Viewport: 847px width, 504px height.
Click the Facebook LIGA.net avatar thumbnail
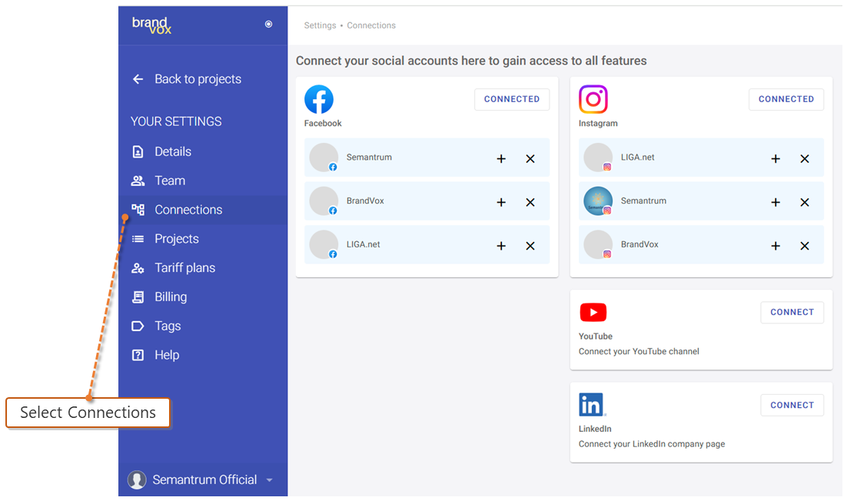point(324,245)
